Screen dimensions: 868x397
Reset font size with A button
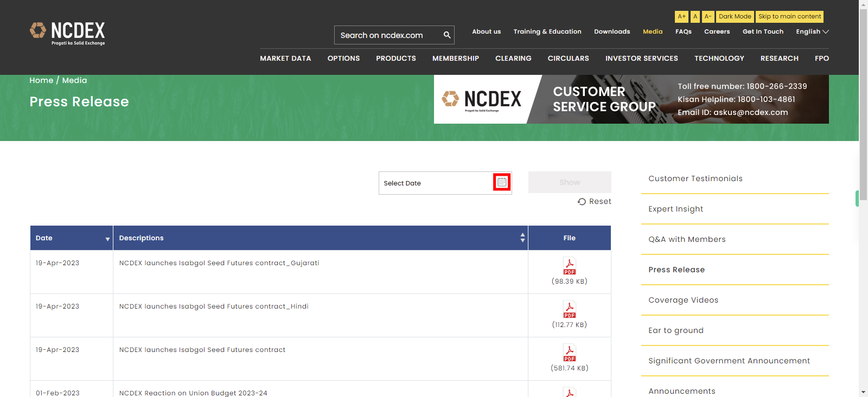click(x=695, y=17)
